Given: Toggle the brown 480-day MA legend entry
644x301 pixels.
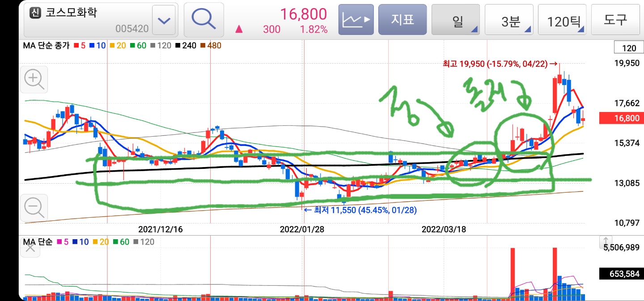Looking at the screenshot, I should click(x=211, y=45).
